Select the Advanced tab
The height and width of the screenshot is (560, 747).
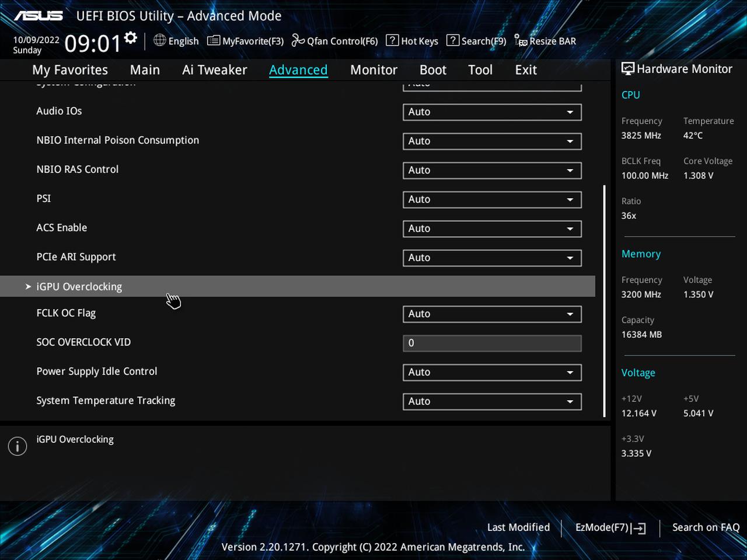(x=298, y=70)
